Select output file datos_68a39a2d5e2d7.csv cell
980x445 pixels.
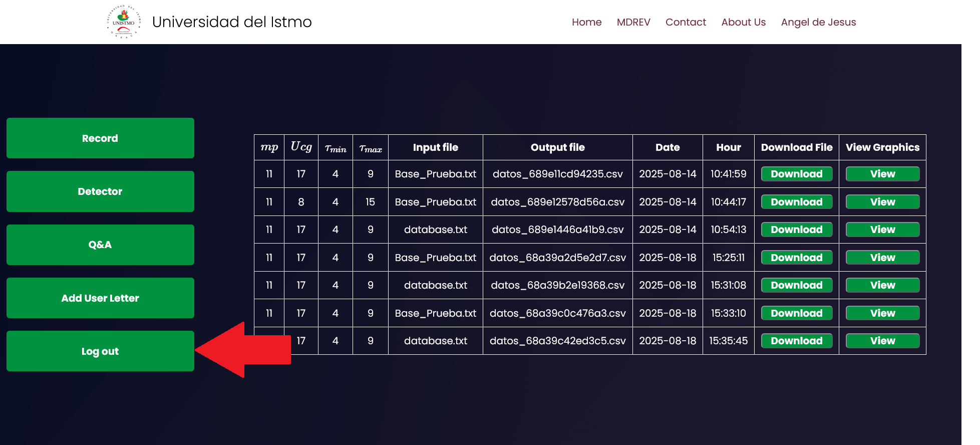(558, 258)
